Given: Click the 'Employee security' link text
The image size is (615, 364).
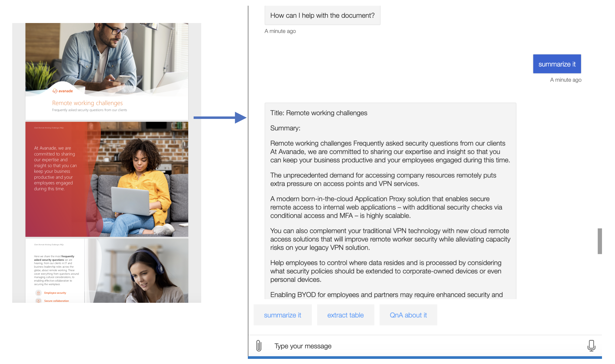Looking at the screenshot, I should [55, 293].
